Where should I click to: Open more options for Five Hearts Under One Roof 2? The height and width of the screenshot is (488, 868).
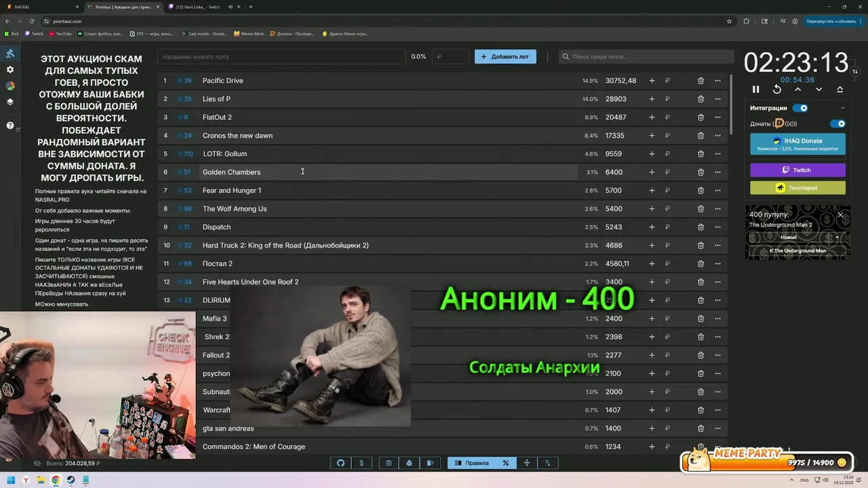(718, 282)
